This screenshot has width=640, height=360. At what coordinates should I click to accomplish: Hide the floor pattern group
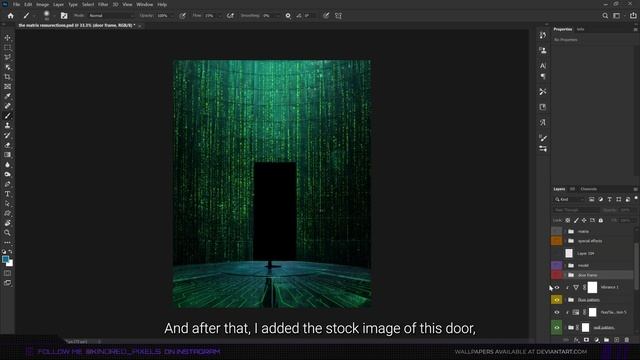tap(557, 300)
